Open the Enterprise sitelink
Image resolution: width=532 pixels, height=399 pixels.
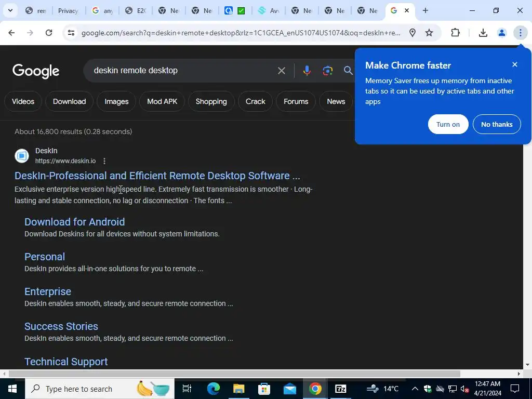pyautogui.click(x=48, y=291)
